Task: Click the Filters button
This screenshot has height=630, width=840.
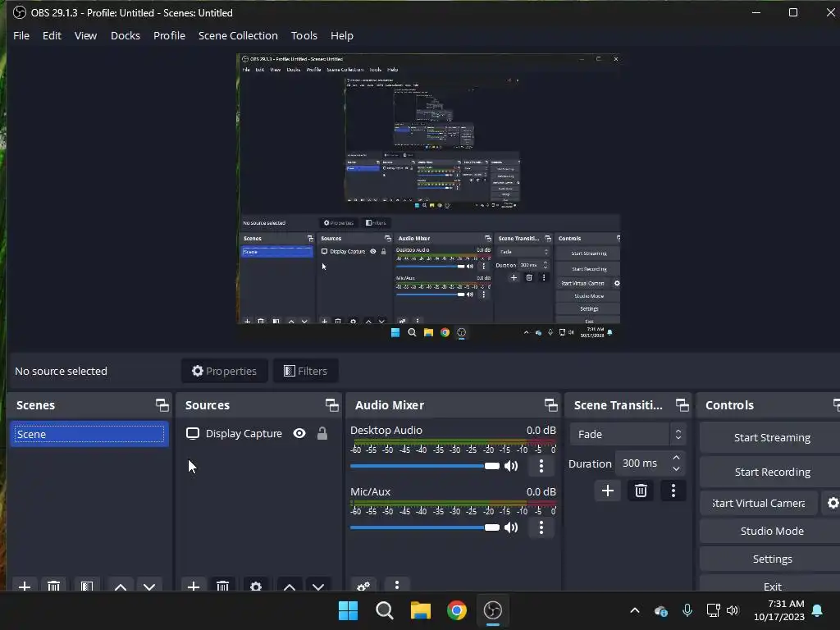Action: [x=305, y=371]
